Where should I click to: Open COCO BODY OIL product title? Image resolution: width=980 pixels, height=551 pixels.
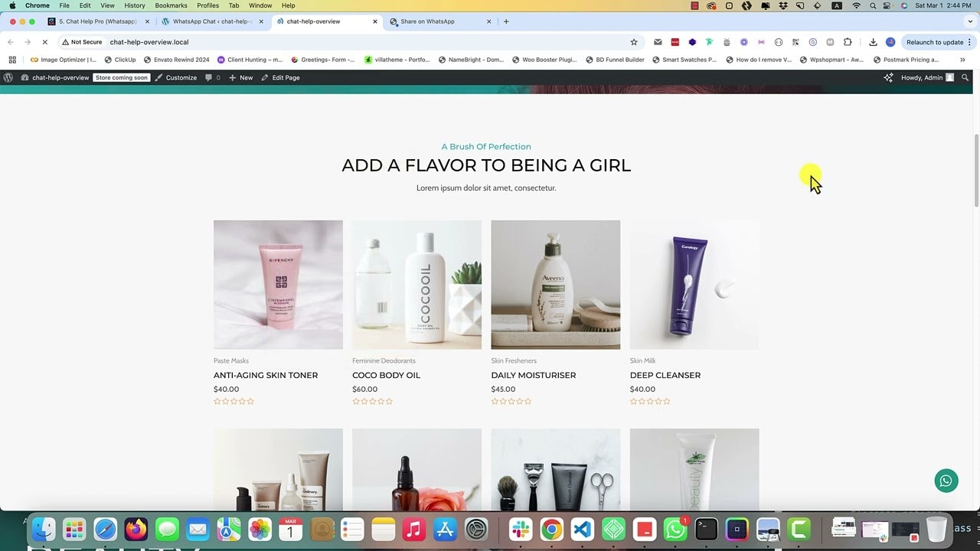pyautogui.click(x=386, y=375)
